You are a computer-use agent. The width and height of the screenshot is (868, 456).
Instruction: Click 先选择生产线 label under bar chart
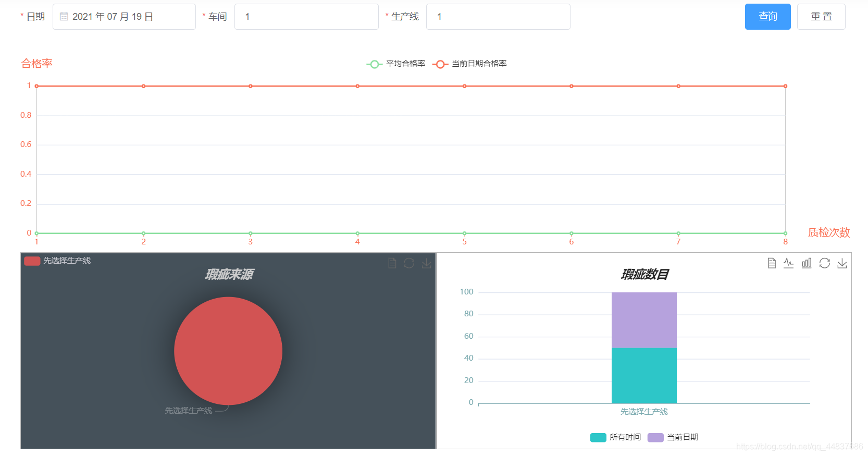644,412
